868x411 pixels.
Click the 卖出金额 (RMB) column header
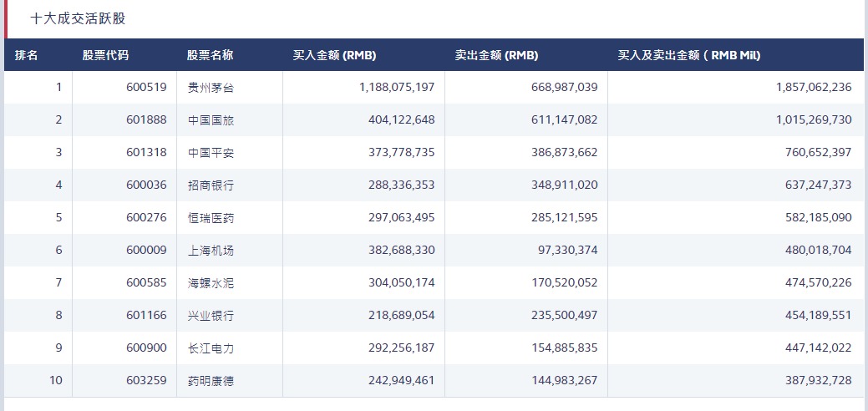click(x=496, y=55)
